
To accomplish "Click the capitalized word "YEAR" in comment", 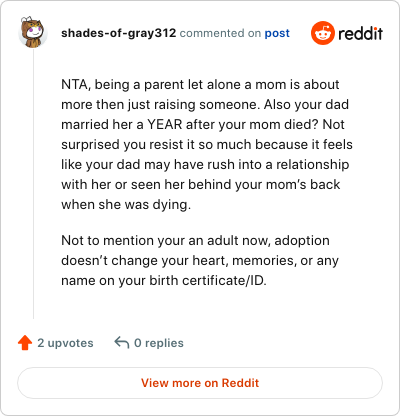I will [x=165, y=124].
